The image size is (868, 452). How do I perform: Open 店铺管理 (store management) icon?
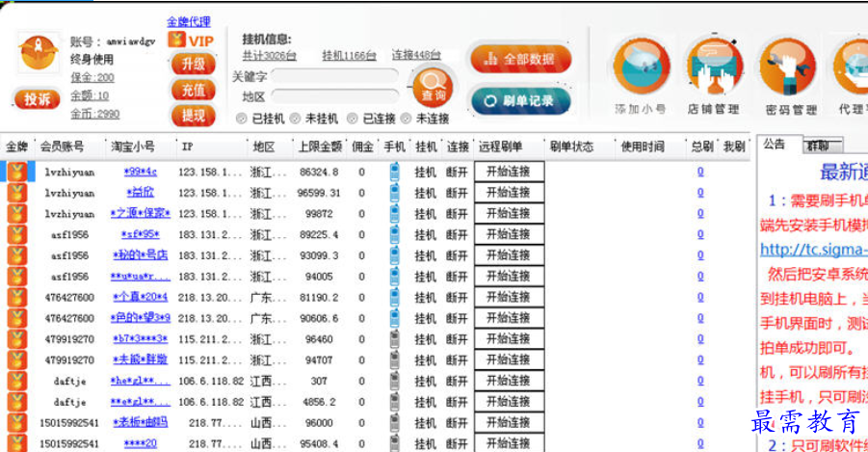point(714,66)
